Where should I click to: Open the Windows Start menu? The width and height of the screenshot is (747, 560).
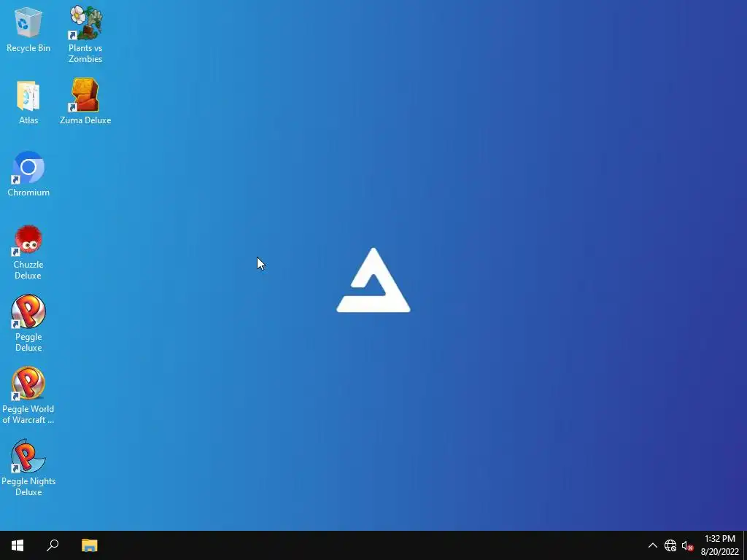18,545
